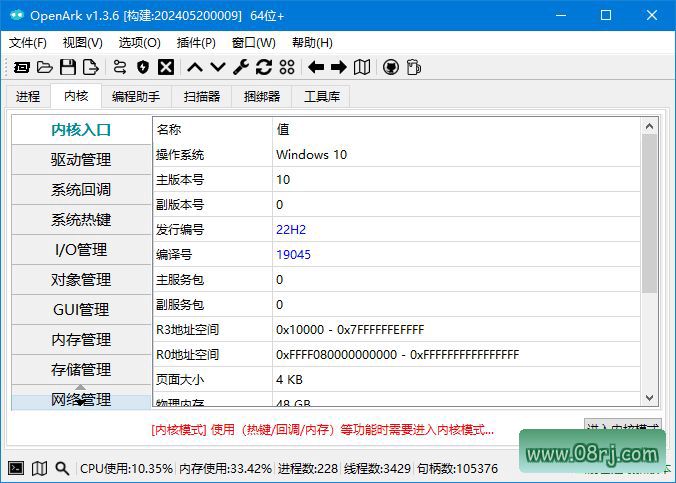Click the table scrollbar down arrow
The height and width of the screenshot is (483, 676).
pos(650,398)
